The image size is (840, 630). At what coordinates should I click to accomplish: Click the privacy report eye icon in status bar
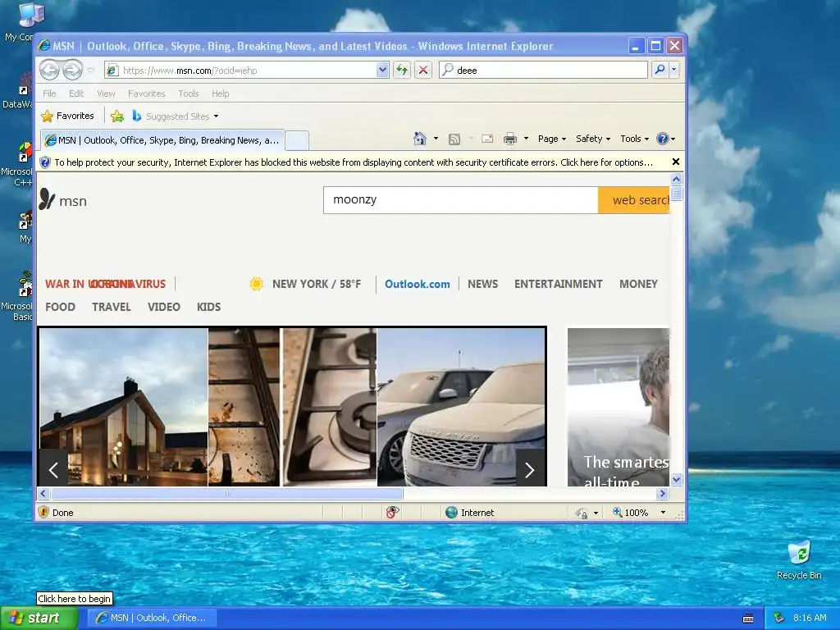coord(392,512)
